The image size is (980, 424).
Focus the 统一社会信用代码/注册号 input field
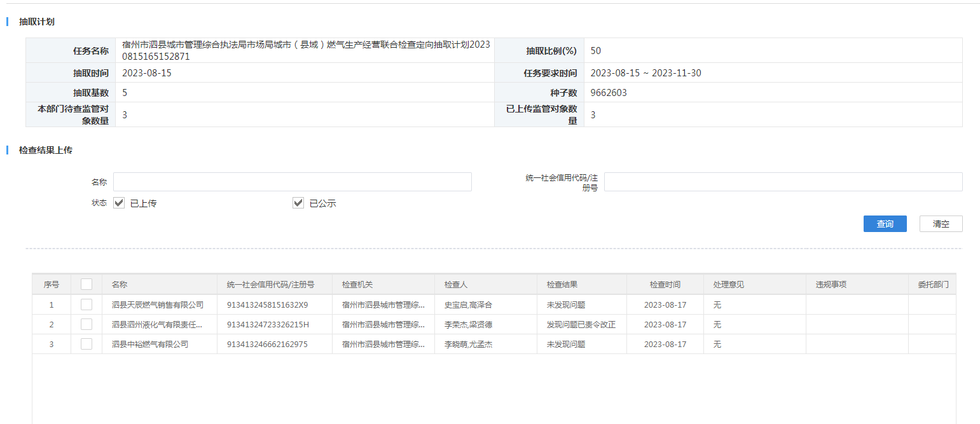(783, 182)
